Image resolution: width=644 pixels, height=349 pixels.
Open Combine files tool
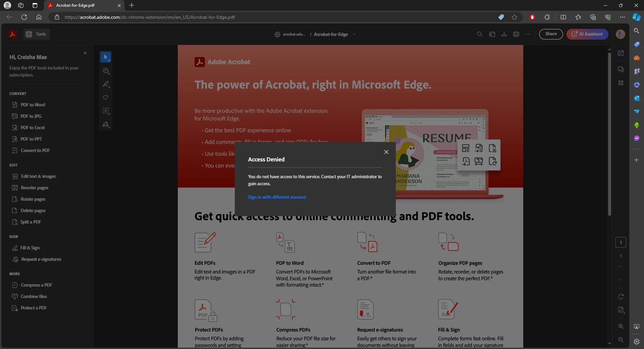29,296
